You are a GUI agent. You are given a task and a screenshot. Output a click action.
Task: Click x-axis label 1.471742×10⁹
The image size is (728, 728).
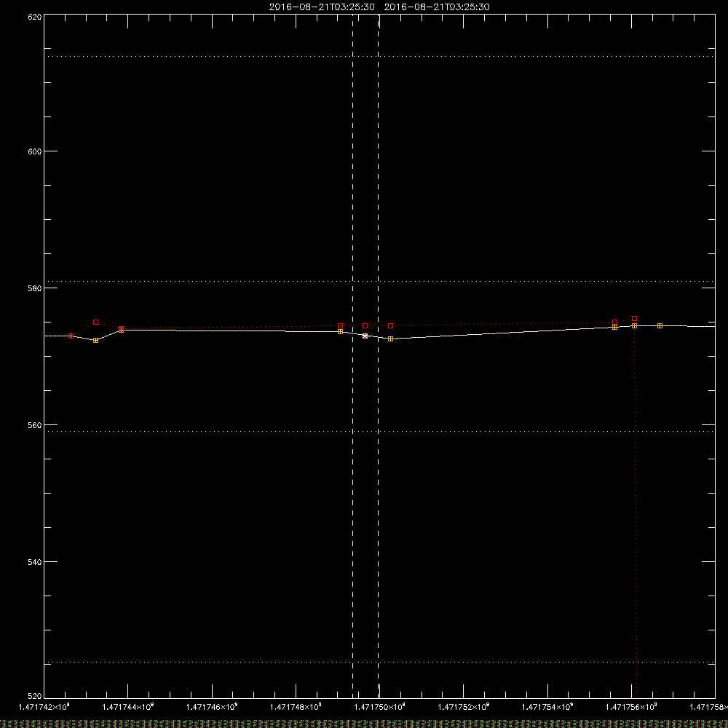(x=44, y=707)
